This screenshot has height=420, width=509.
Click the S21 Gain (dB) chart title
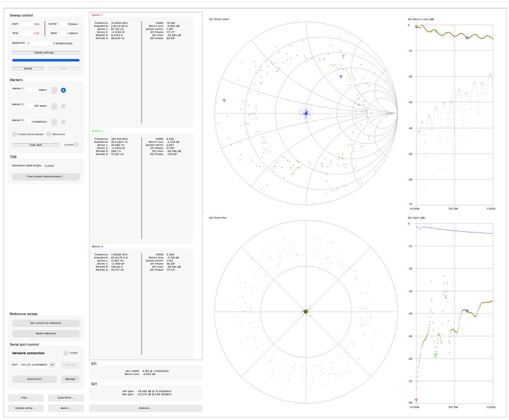tap(417, 217)
